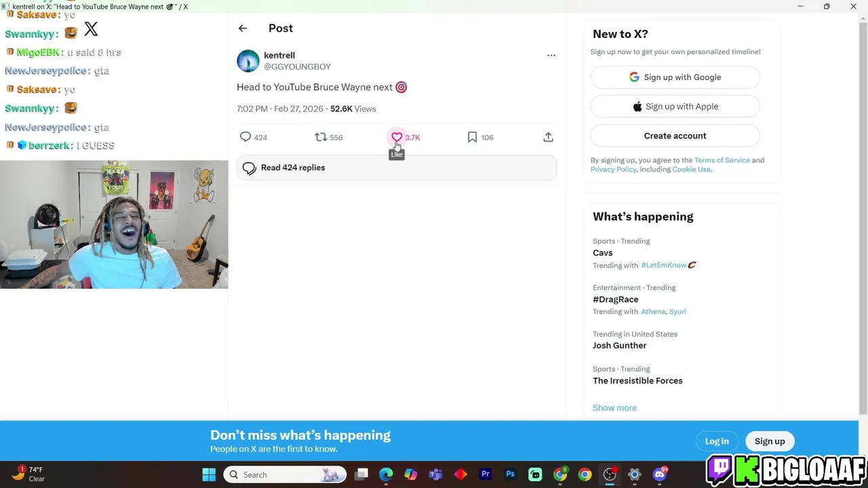The image size is (868, 488).
Task: Click Sign up in the bottom banner
Action: pos(770,441)
